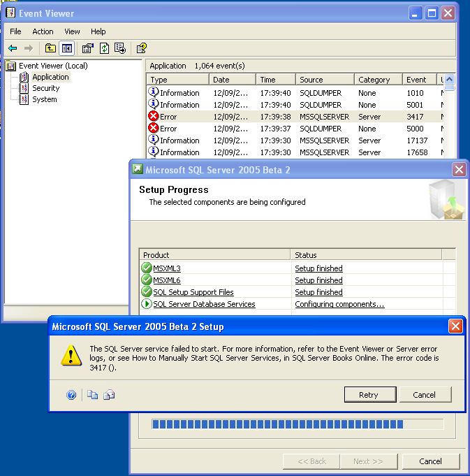This screenshot has width=470, height=476.
Task: Sort events by the Type column header
Action: pyautogui.click(x=177, y=80)
